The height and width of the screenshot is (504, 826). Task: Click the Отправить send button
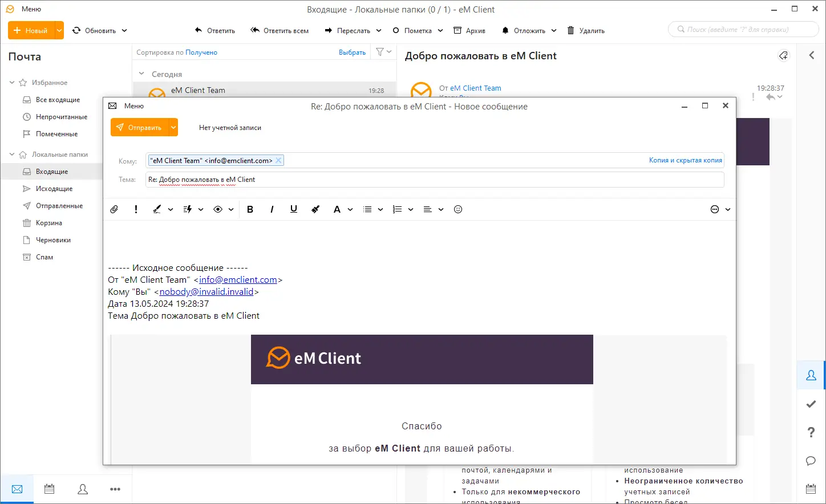pyautogui.click(x=140, y=127)
